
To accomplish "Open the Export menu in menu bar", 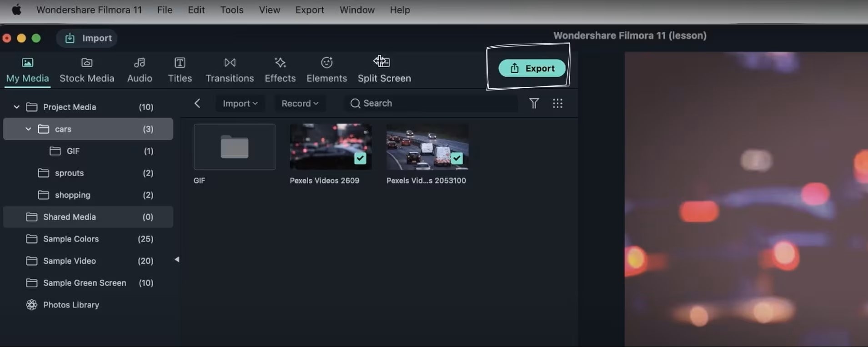I will pos(310,10).
